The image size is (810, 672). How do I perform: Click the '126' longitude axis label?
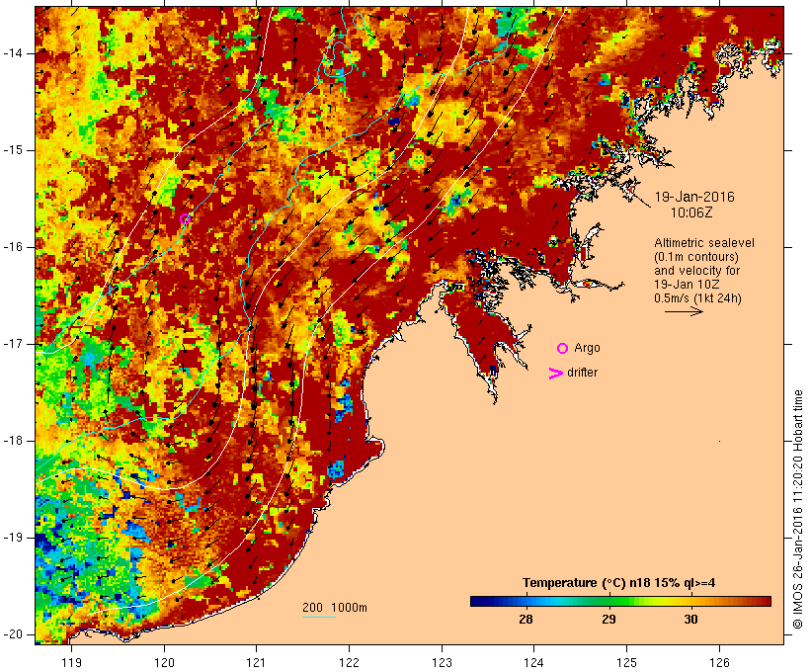[719, 662]
